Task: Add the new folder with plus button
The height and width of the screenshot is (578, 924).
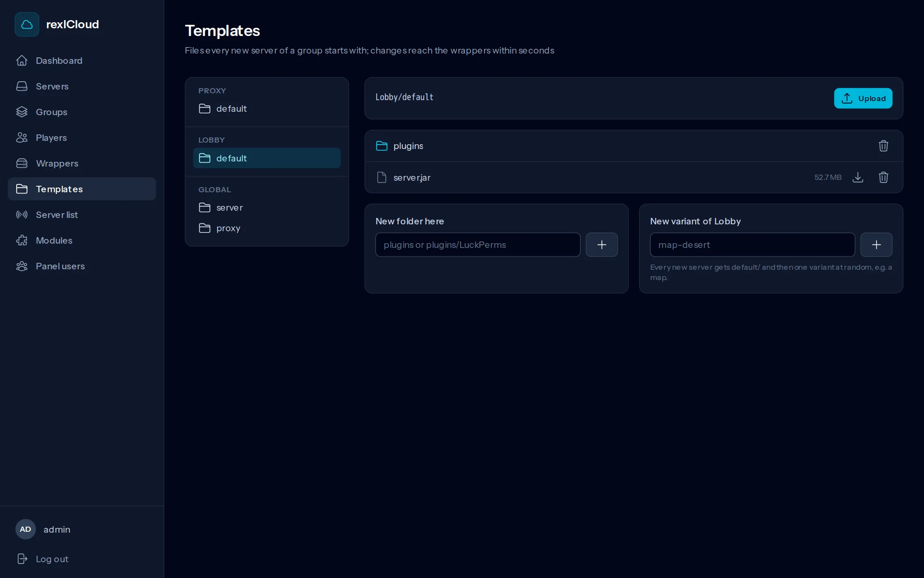Action: pos(602,245)
